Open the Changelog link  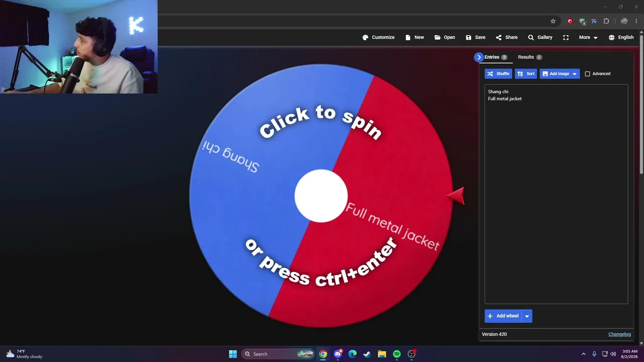pos(619,334)
